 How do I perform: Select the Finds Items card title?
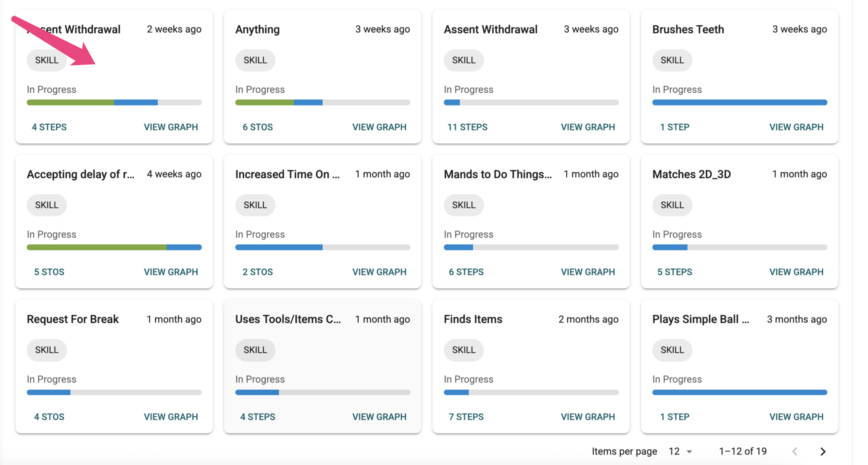473,319
